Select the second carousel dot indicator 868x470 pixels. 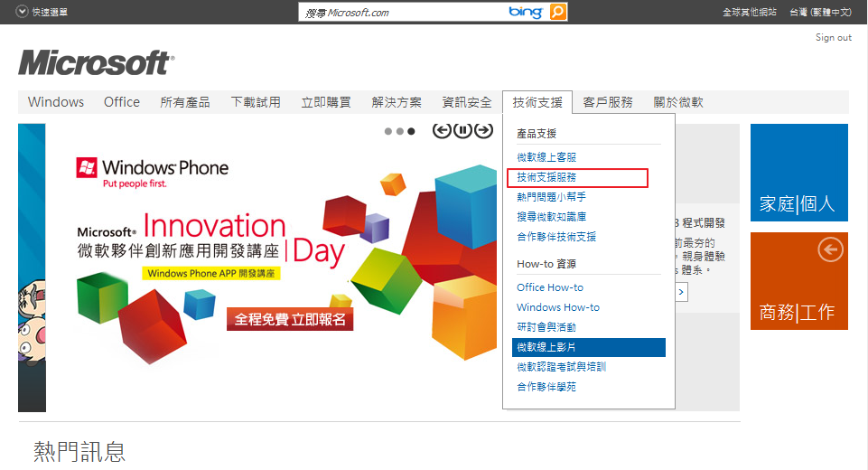400,131
